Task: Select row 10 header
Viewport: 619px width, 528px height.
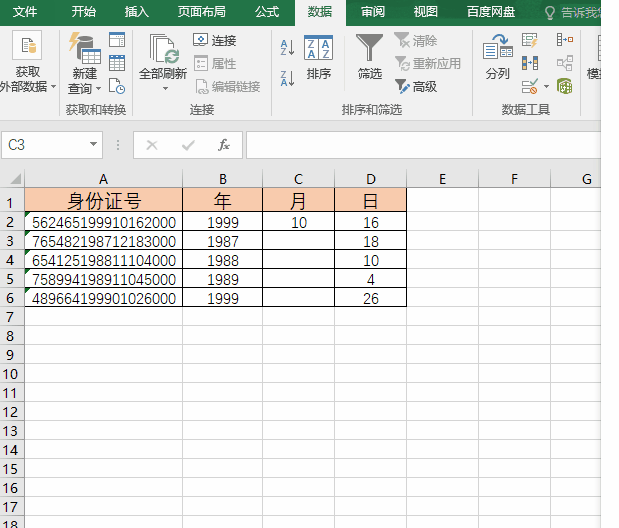Action: (12, 374)
